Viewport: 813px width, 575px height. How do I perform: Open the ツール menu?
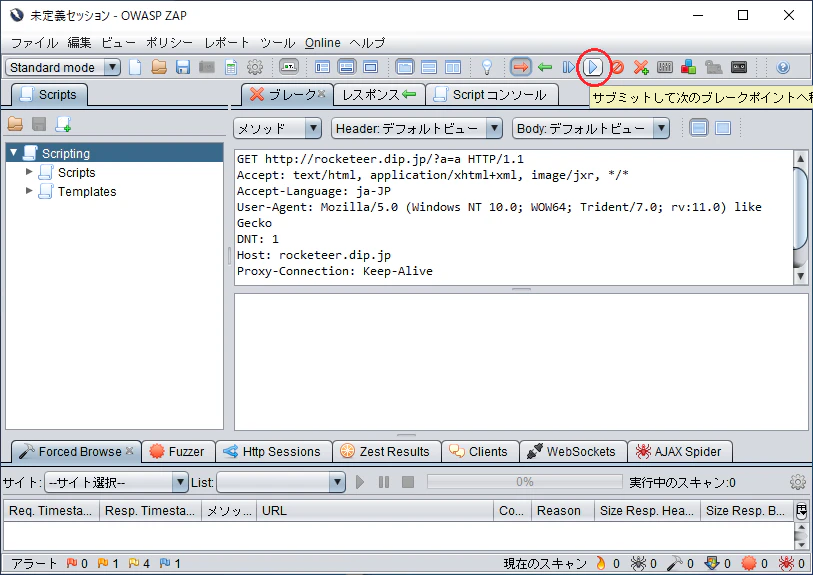(277, 43)
